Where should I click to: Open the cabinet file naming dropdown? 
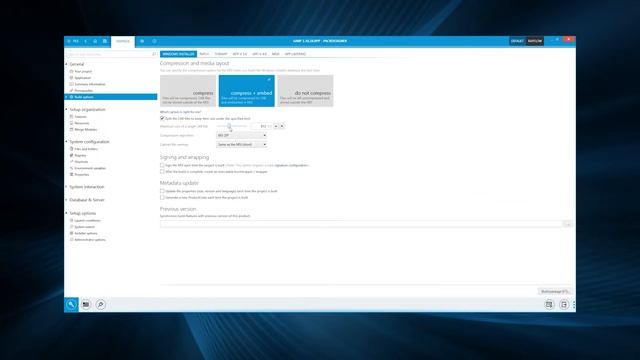coord(242,144)
